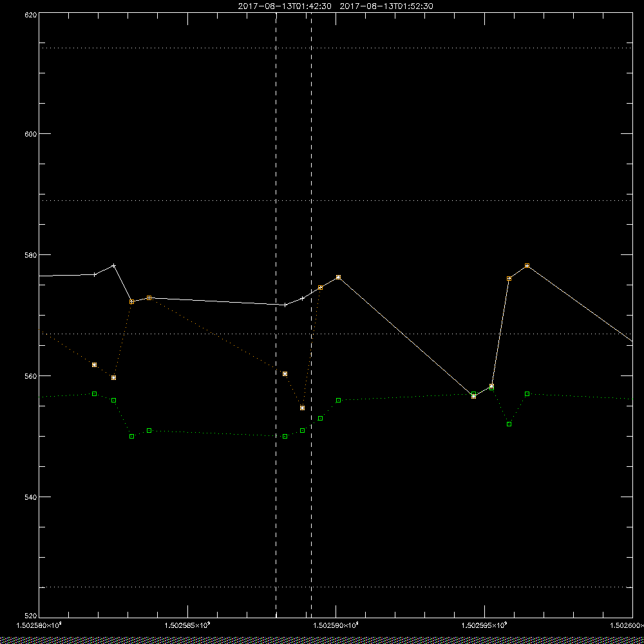644x644 pixels.
Task: Click the 520 label on the y-axis
Action: 31,616
